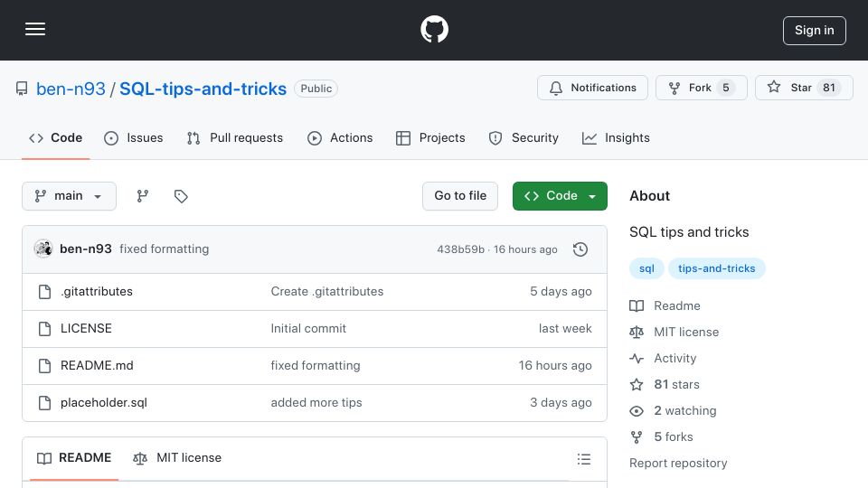The height and width of the screenshot is (488, 868).
Task: Click the star count 81 badge
Action: 829,88
